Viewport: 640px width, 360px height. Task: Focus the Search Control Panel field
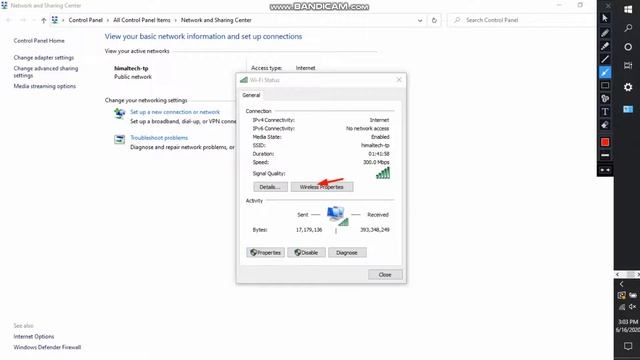521,20
